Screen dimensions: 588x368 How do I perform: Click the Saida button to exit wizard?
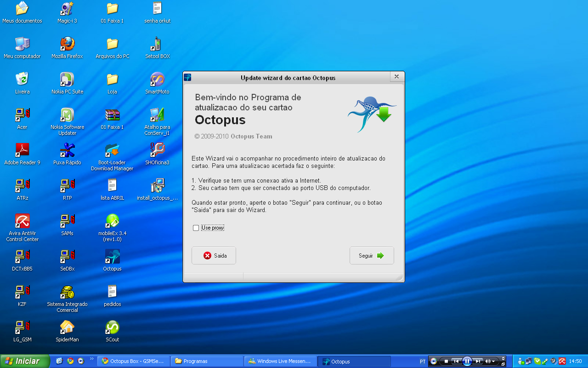(214, 256)
